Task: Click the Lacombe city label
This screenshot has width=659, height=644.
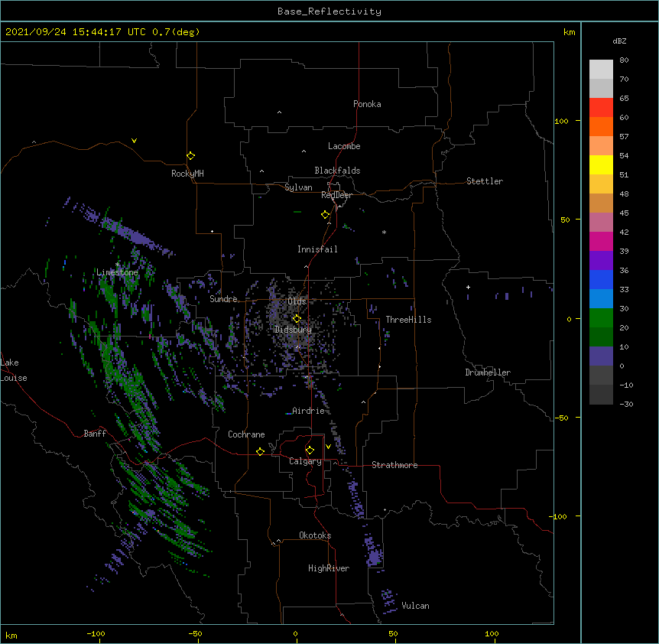Action: 344,146
